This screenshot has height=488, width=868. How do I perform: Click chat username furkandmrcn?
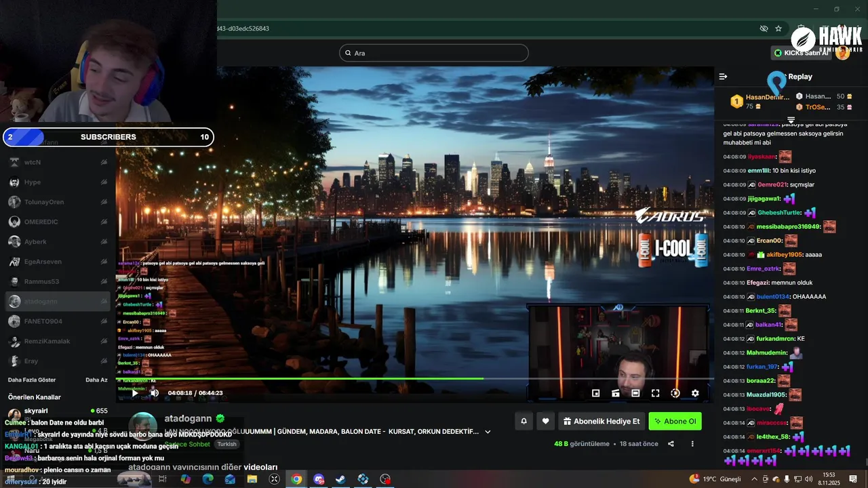(775, 339)
